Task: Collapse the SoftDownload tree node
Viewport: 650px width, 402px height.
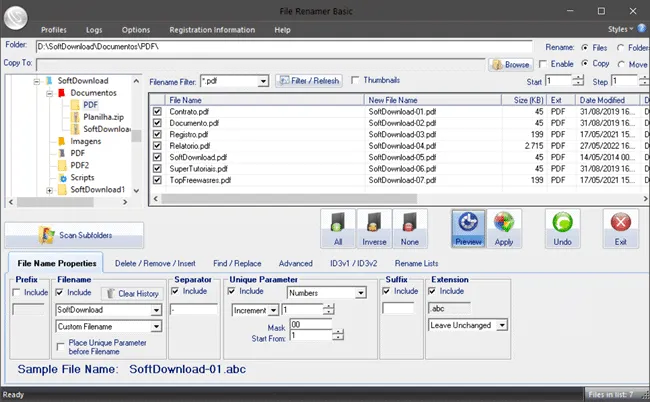Action: point(36,81)
